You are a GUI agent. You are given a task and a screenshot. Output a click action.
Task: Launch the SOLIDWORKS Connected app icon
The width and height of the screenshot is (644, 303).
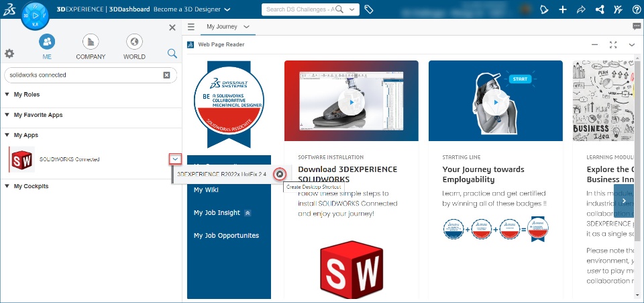point(21,159)
